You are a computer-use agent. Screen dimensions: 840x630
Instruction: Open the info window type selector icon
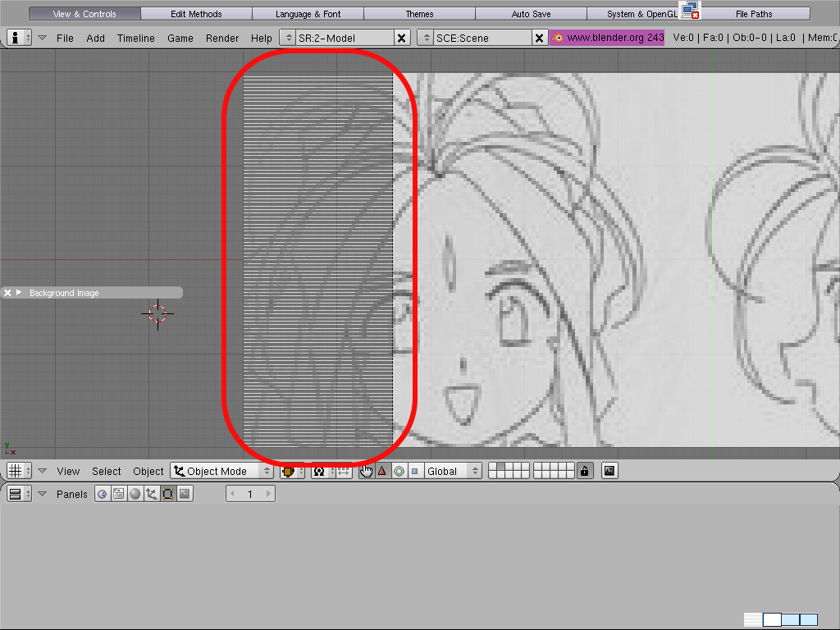pyautogui.click(x=19, y=38)
